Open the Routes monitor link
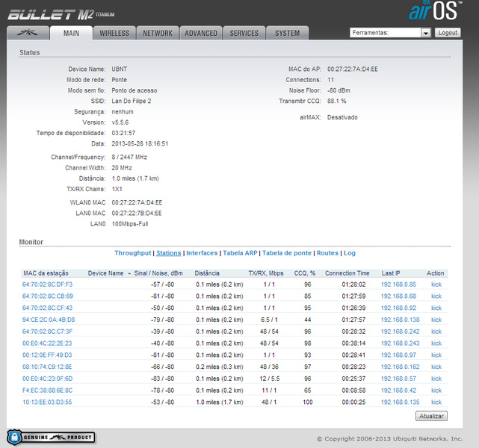Viewport: 479px width, 448px height. click(327, 253)
